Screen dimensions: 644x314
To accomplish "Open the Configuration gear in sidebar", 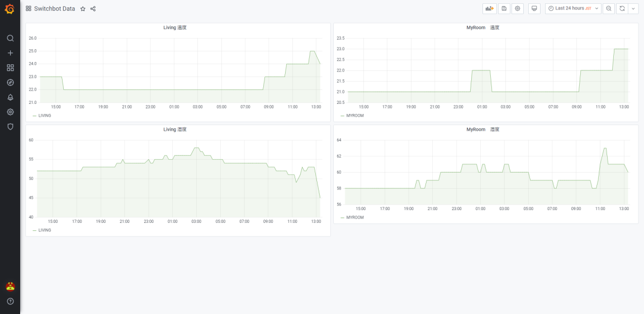I will [10, 112].
